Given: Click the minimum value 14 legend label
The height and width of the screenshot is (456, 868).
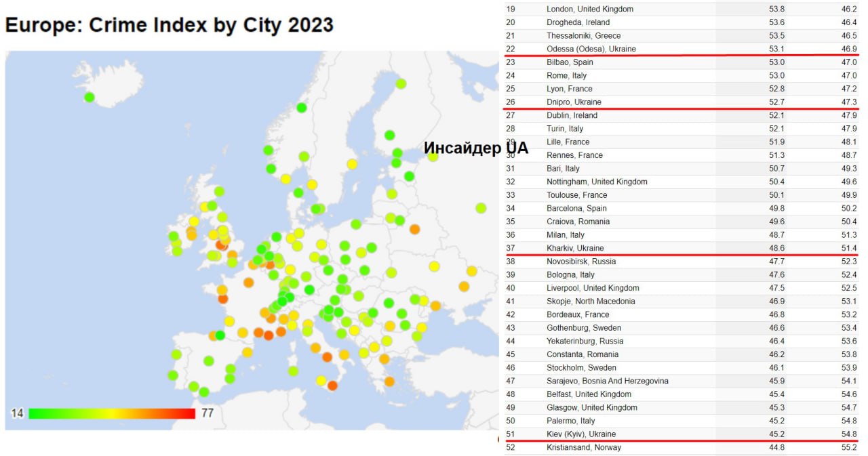Looking at the screenshot, I should 17,413.
